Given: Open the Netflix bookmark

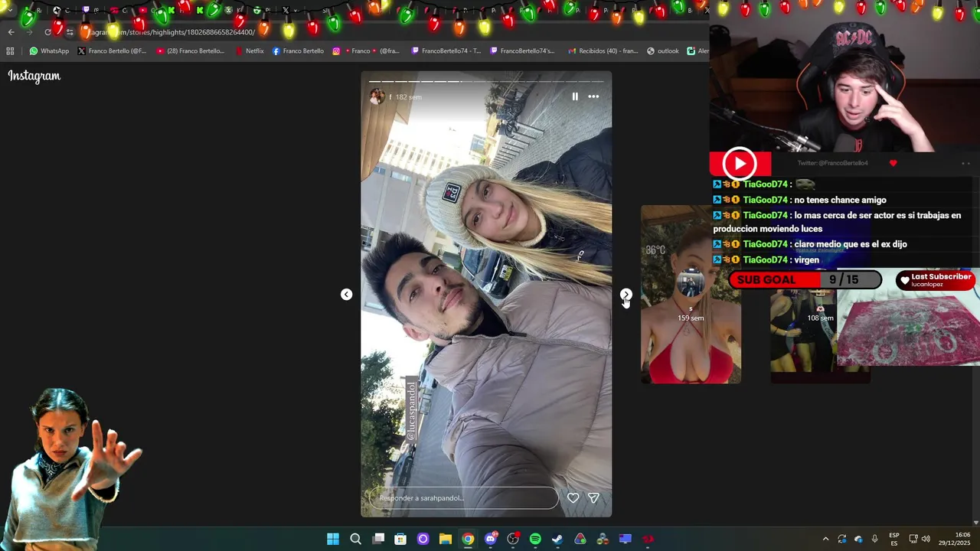Looking at the screenshot, I should coord(249,51).
